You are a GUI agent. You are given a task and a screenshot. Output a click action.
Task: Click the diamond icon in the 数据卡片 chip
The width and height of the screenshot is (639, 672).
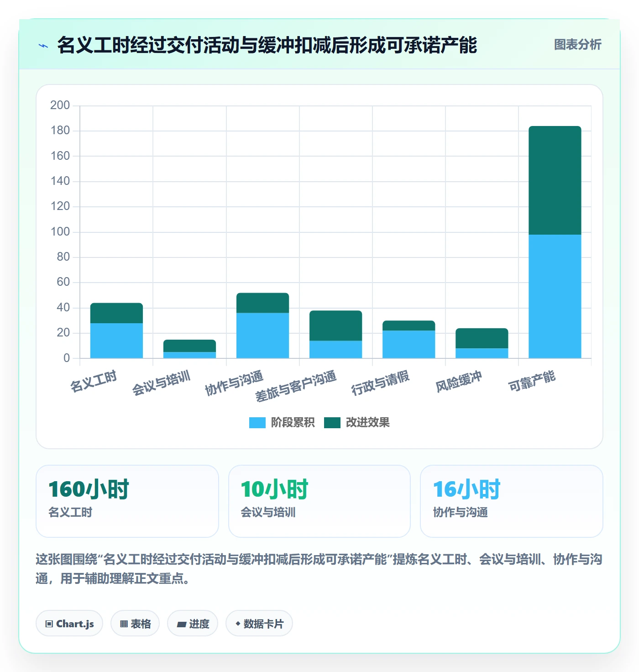(238, 624)
